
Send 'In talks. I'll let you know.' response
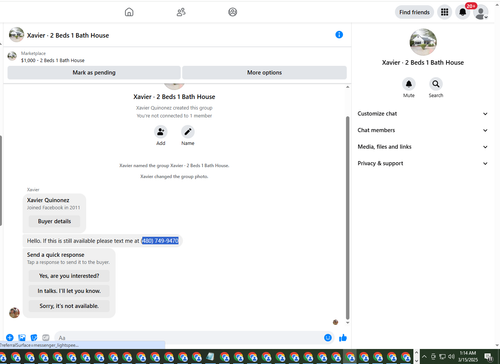pos(69,291)
